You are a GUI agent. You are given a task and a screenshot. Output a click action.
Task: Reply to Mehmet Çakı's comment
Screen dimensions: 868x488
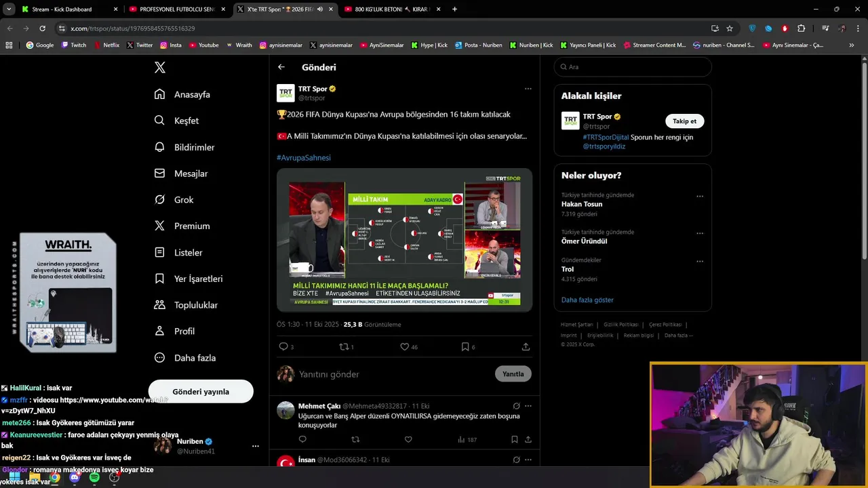point(302,439)
